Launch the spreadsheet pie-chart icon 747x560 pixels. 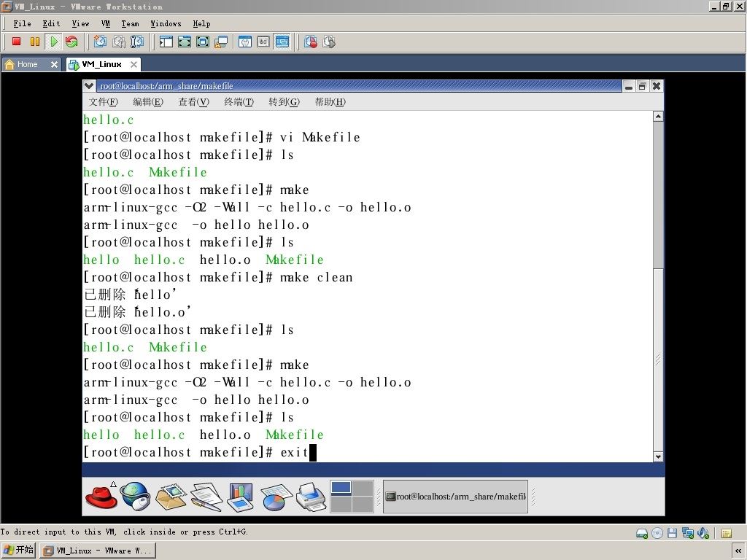point(276,497)
